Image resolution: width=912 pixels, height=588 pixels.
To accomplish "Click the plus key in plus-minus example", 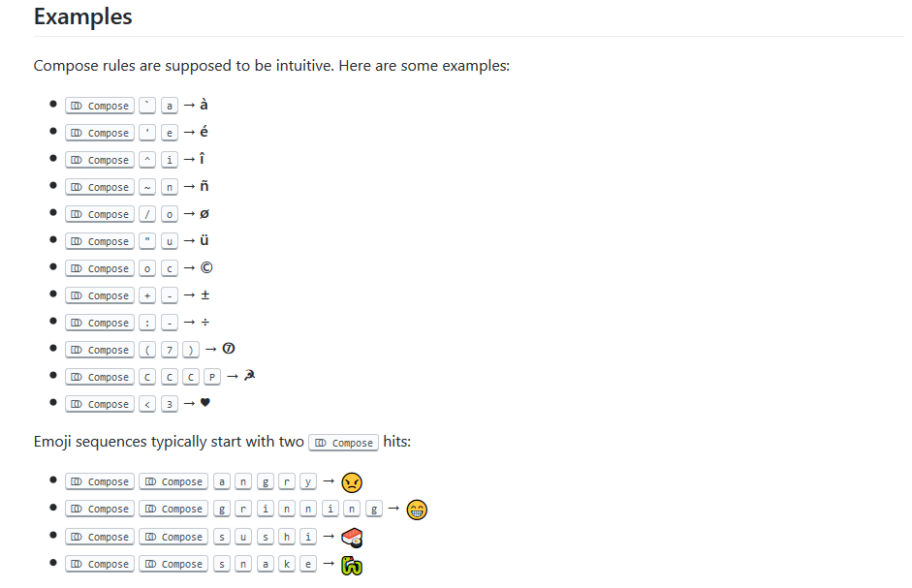I will pos(147,295).
